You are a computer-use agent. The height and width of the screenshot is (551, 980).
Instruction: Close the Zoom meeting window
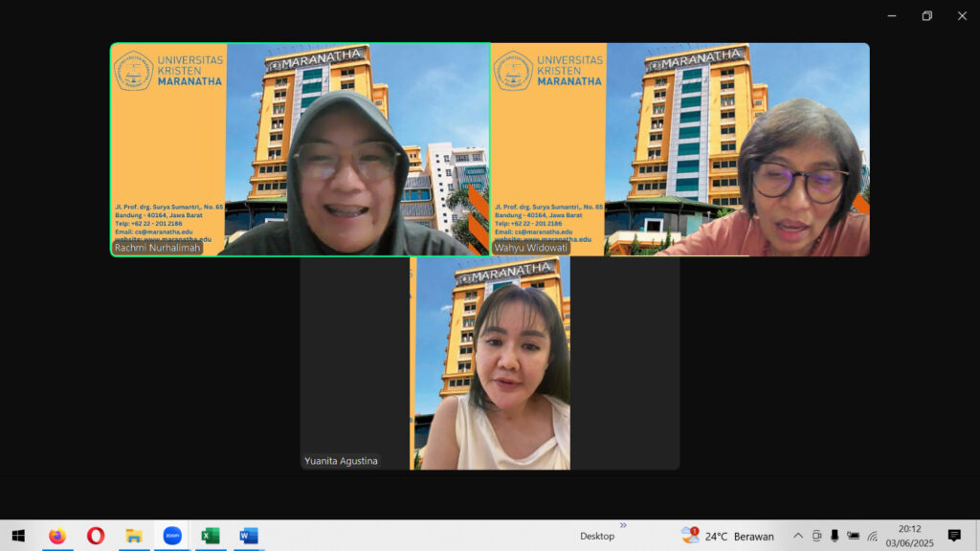[962, 15]
